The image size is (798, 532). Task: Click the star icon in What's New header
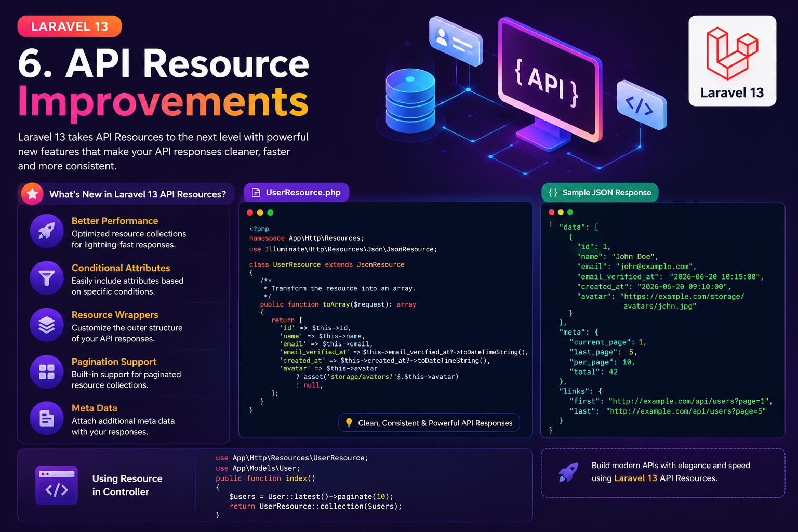[x=32, y=194]
